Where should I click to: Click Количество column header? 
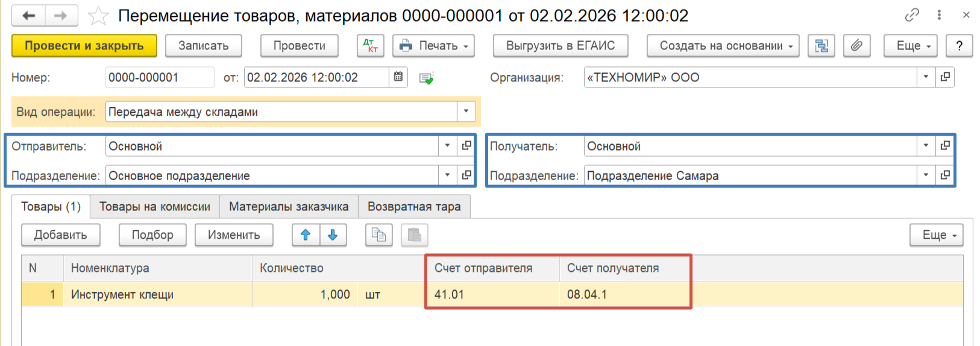(x=339, y=268)
